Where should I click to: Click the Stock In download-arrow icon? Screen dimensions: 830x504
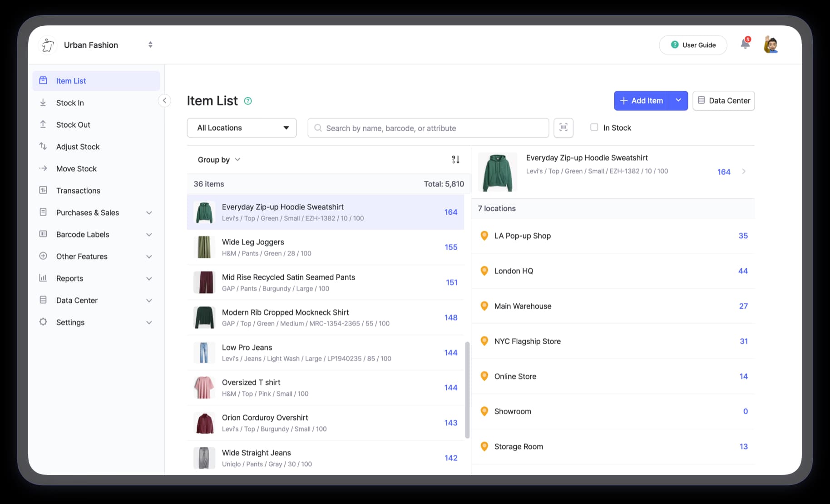(43, 103)
